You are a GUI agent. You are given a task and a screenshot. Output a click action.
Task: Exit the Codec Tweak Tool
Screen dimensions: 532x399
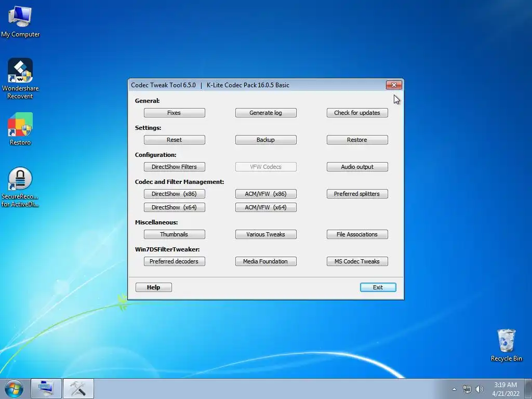click(x=378, y=287)
